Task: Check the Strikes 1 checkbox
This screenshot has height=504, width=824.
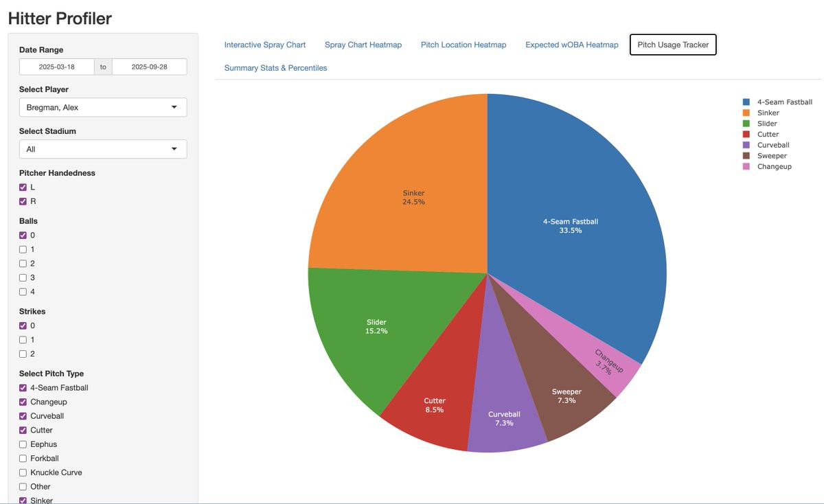Action: [23, 340]
